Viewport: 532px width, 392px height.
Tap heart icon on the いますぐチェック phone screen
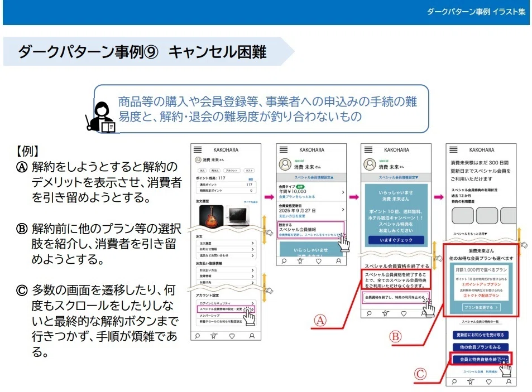[404, 313]
